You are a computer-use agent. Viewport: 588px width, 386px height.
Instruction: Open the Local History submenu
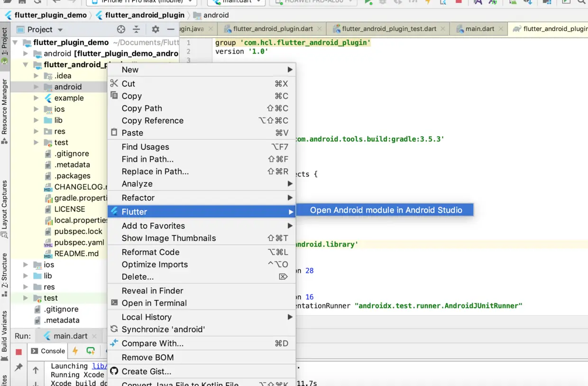point(202,317)
